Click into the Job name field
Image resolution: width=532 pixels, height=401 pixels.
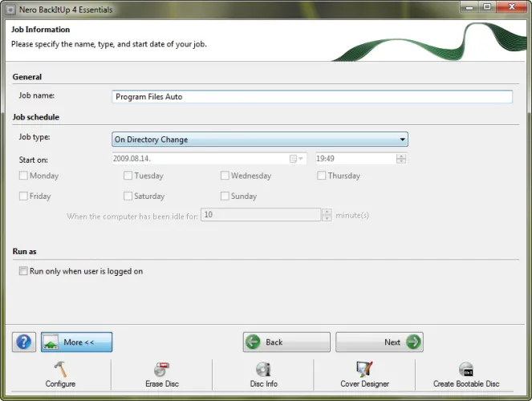click(312, 96)
